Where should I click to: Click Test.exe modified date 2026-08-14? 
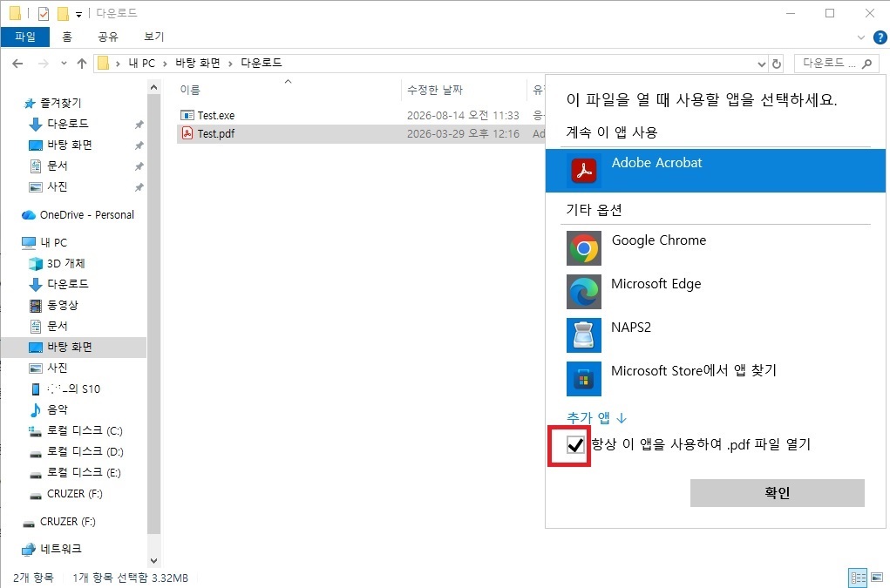click(463, 115)
